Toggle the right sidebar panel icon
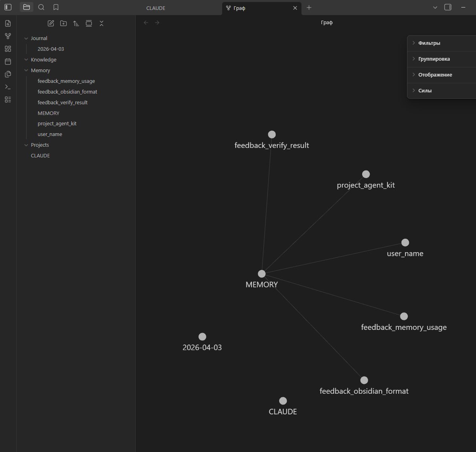This screenshot has width=476, height=452. (448, 7)
